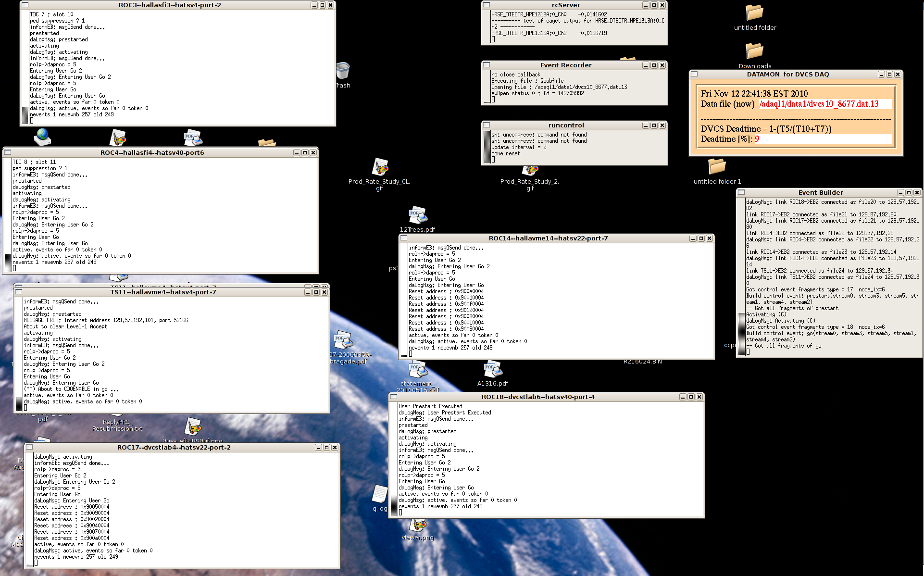The height and width of the screenshot is (576, 924).
Task: Click 'About to clear Level-1 Accept' in TS11
Action: (x=65, y=326)
